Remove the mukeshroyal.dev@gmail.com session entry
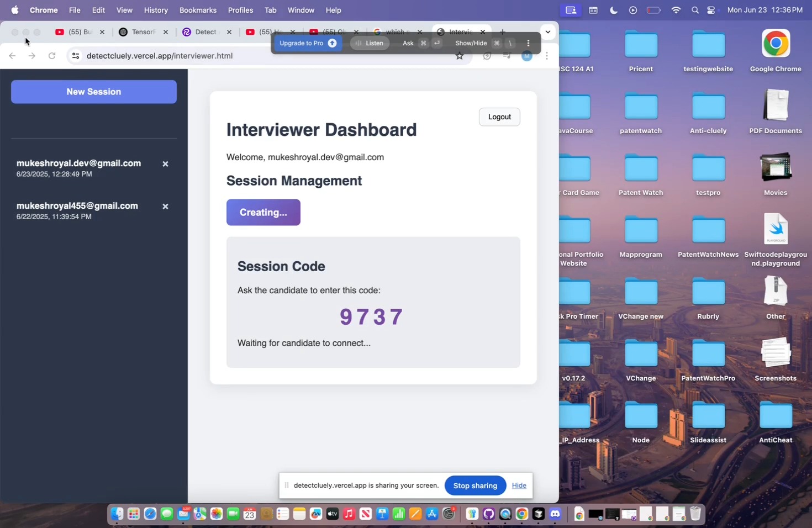The image size is (812, 528). [165, 164]
